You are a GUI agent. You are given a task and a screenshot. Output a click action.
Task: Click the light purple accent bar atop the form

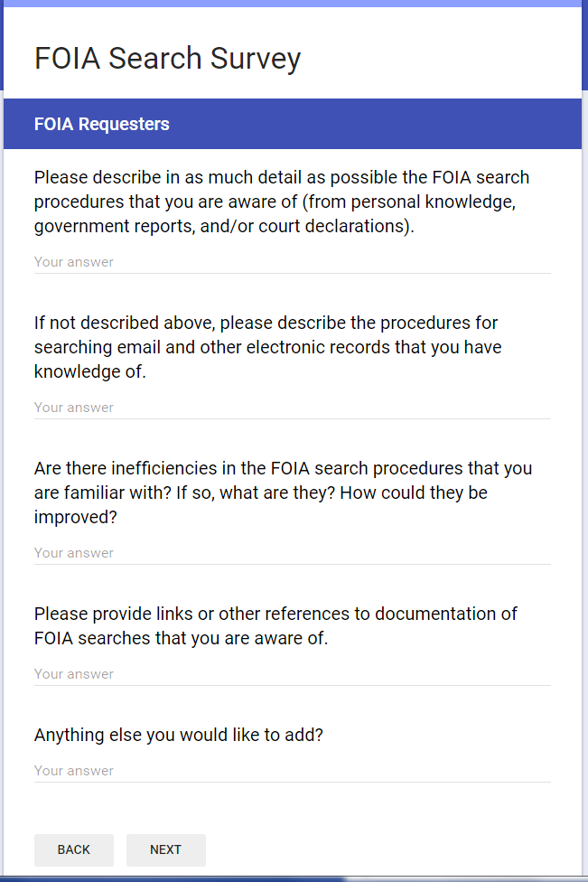point(292,4)
